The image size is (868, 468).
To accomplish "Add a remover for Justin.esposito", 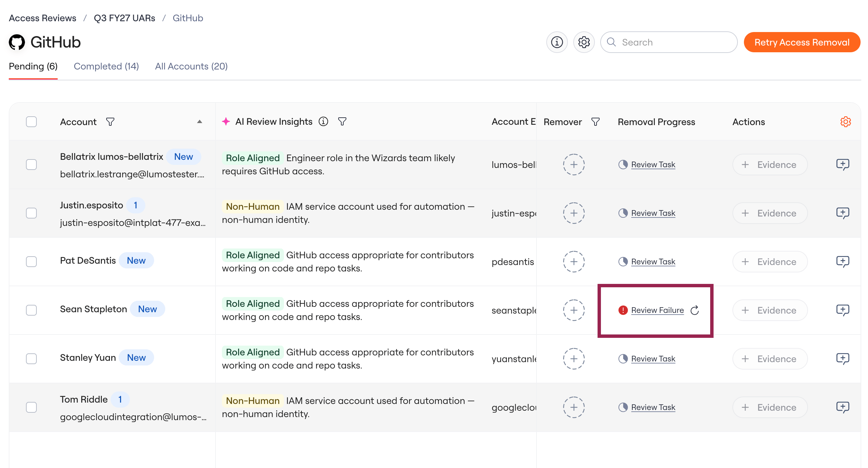I will (574, 213).
